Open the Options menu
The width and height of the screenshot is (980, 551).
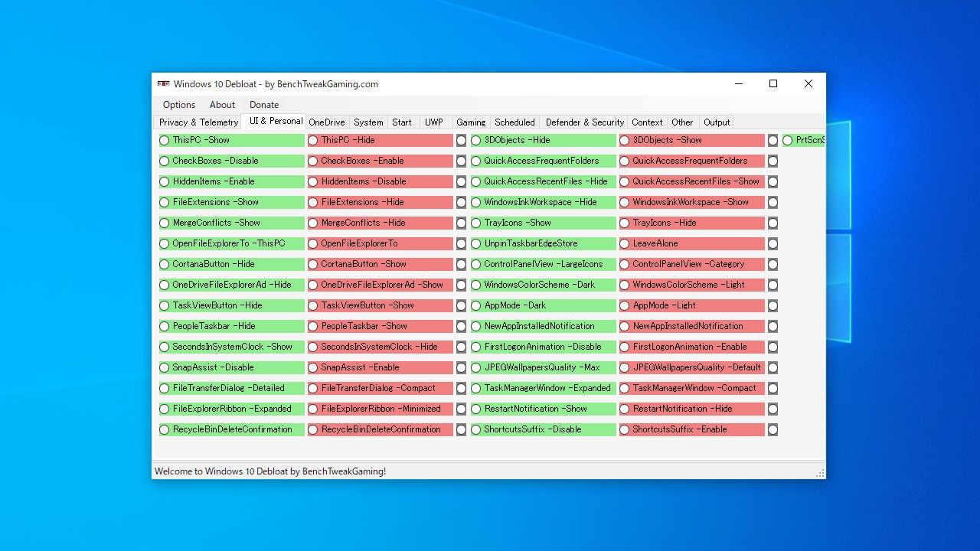point(179,105)
